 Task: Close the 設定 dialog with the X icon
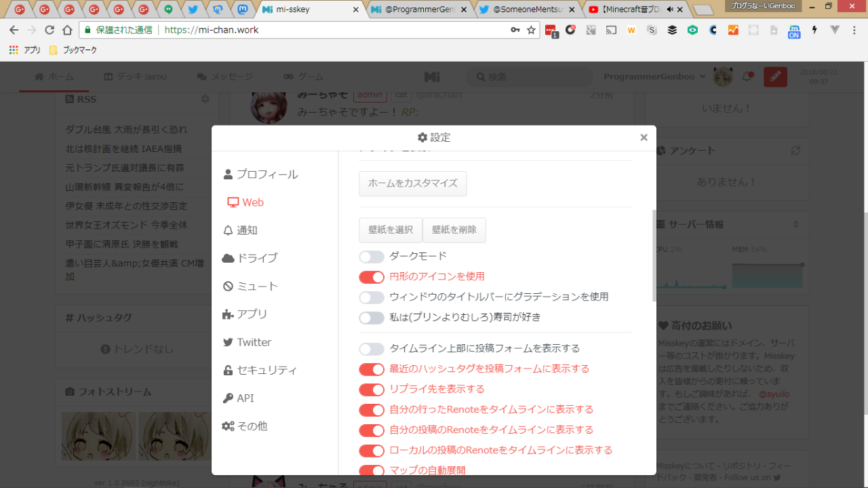(644, 138)
